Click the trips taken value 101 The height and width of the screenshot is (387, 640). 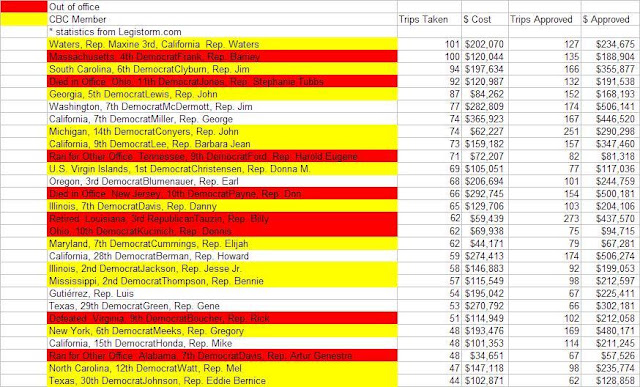[x=452, y=44]
